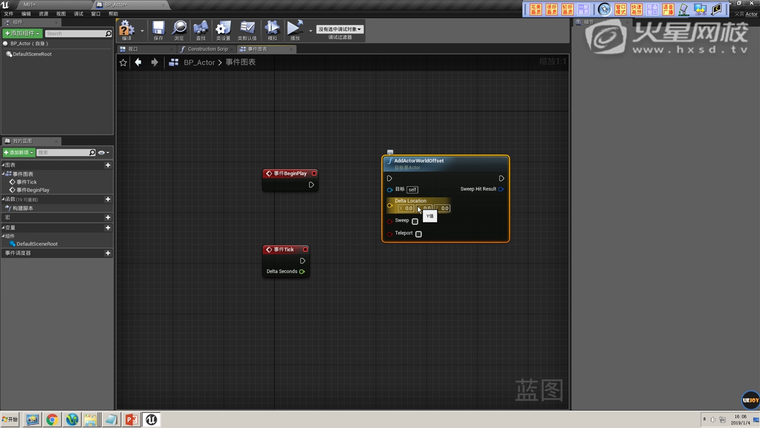Click the Simulate (模拟) toolbar icon
This screenshot has width=760, height=428.
coord(272,29)
